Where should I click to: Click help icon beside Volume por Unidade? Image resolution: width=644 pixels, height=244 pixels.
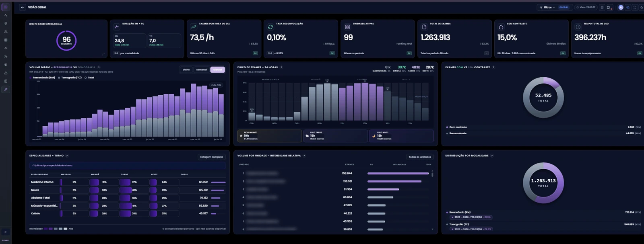click(304, 156)
